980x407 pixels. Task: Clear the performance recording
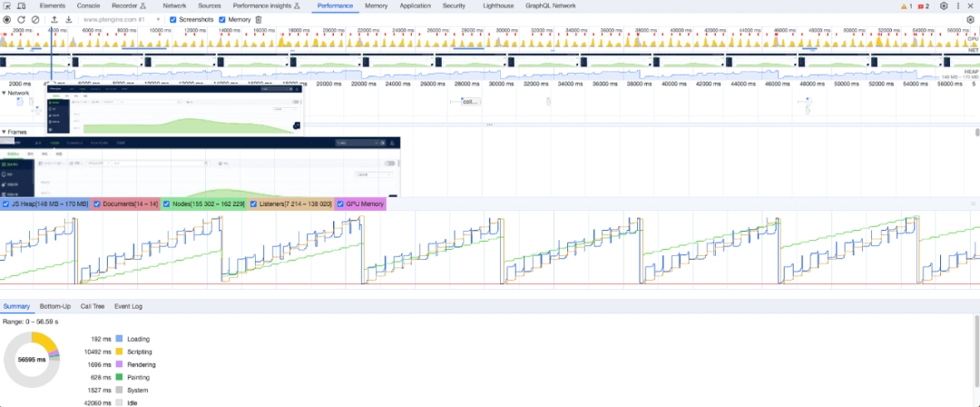point(34,19)
